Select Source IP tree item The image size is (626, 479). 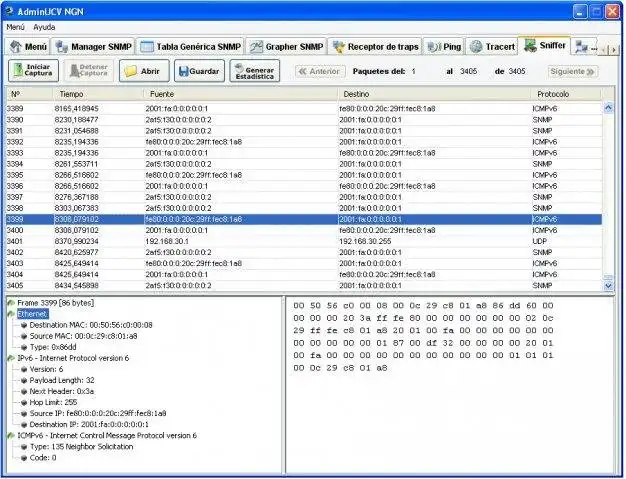click(98, 414)
